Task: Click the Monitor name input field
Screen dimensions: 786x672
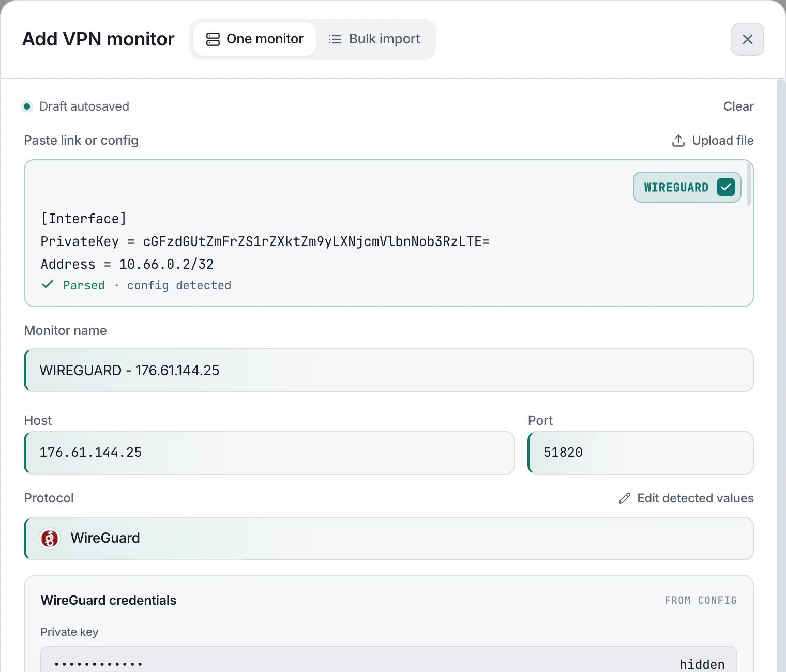Action: pos(389,370)
